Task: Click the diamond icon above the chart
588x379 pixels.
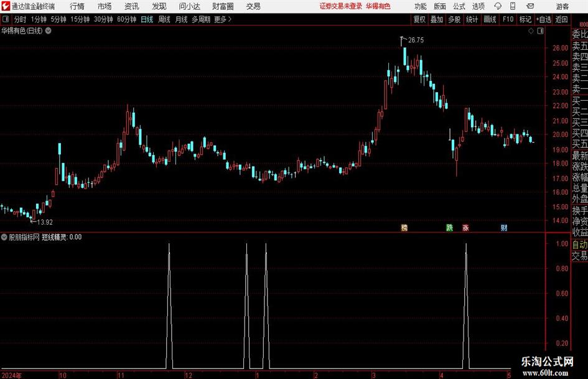Action: tap(531, 31)
